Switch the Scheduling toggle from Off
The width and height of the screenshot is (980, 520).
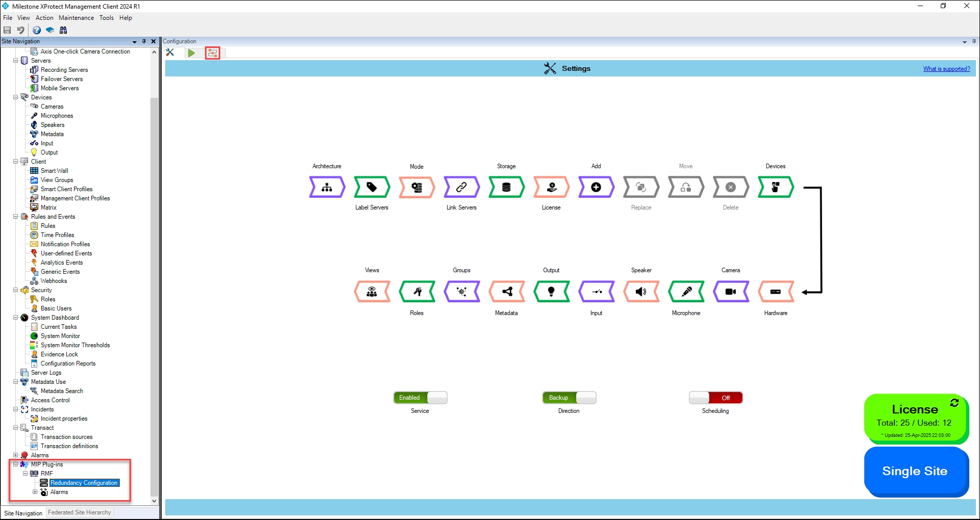[x=715, y=398]
